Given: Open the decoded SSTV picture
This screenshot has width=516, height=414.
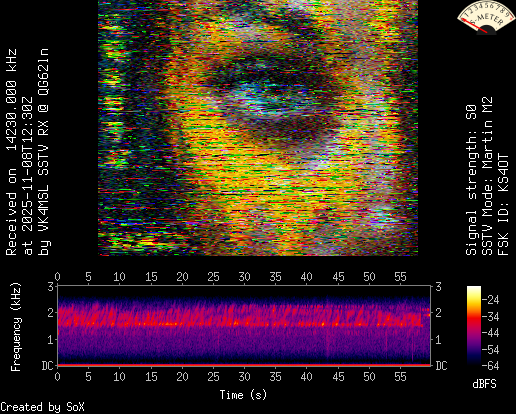Looking at the screenshot, I should pyautogui.click(x=258, y=128).
